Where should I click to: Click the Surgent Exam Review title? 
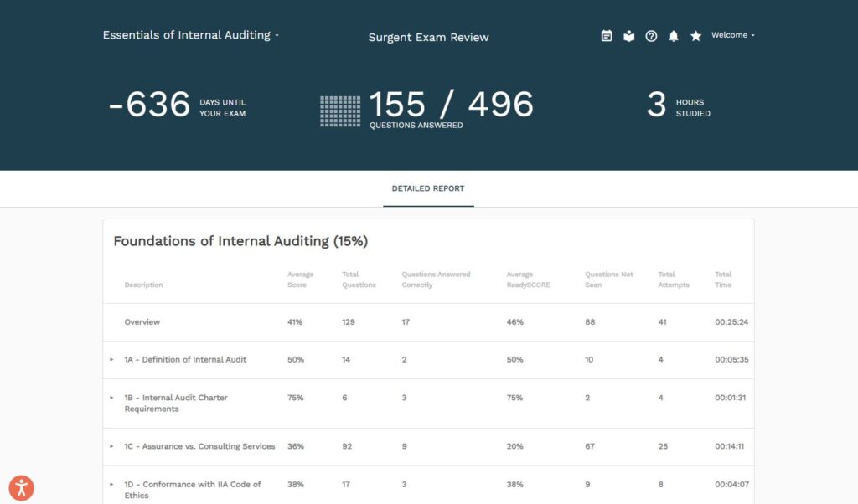point(428,37)
